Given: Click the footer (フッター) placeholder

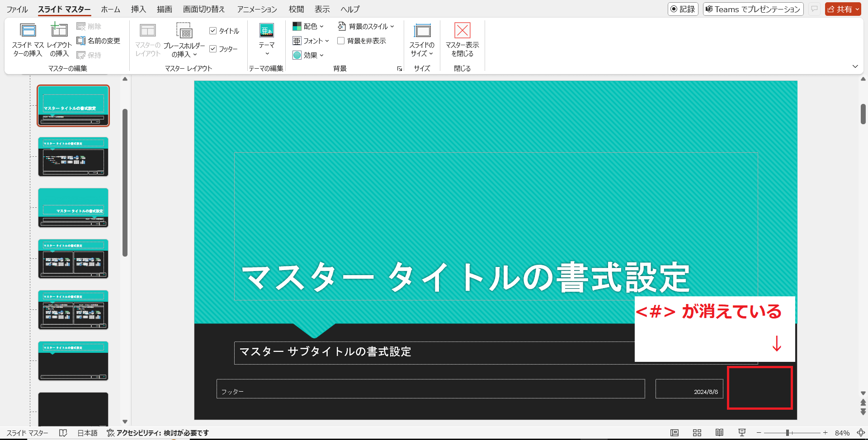Looking at the screenshot, I should pos(430,389).
